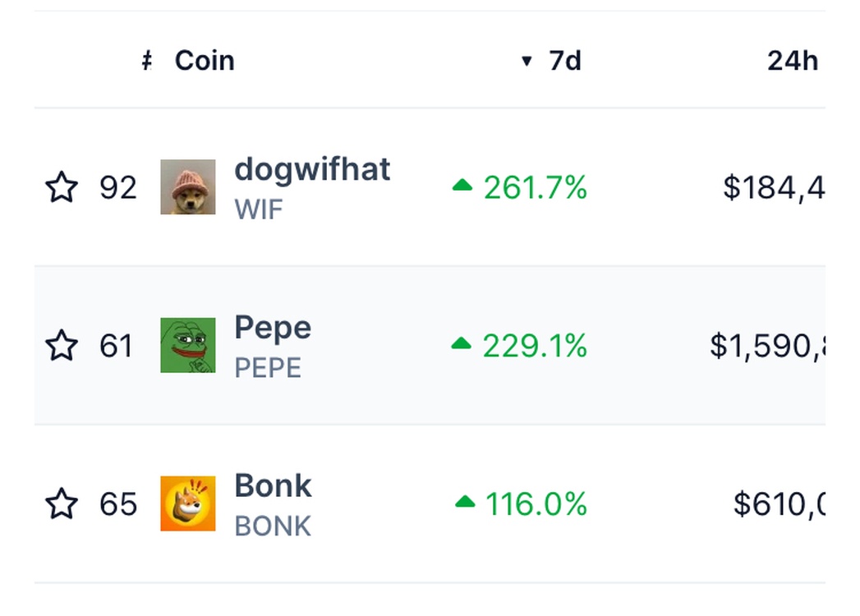860x616 pixels.
Task: Click Pepe's 229.1% 7d change
Action: pos(535,347)
